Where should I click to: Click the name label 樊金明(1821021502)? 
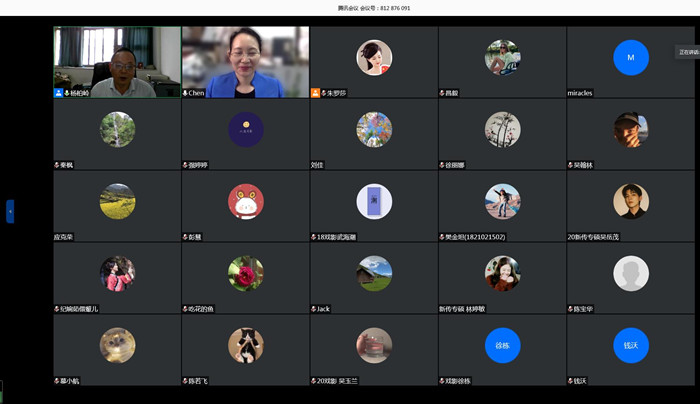tap(476, 237)
